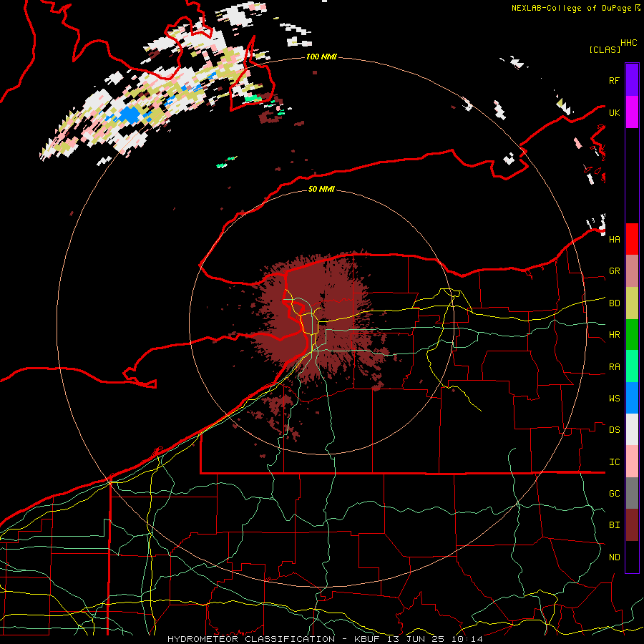The height and width of the screenshot is (644, 644).
Task: Click the ND legend label
Action: [614, 557]
